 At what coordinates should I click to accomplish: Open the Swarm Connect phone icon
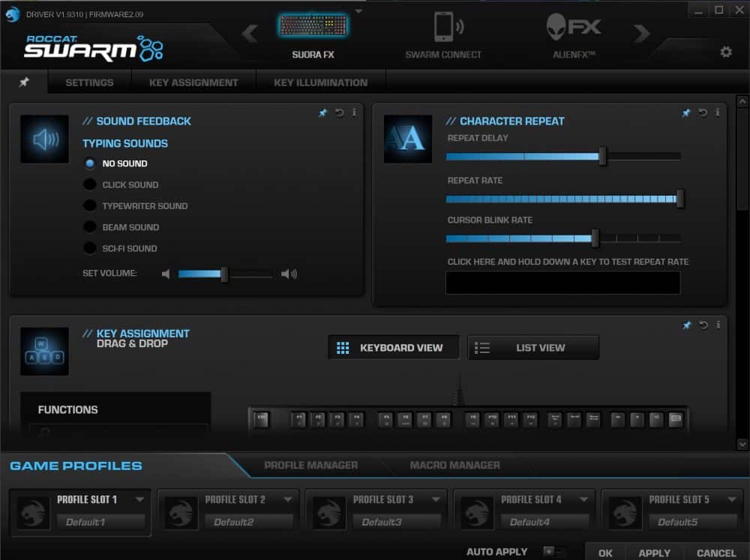(x=448, y=26)
